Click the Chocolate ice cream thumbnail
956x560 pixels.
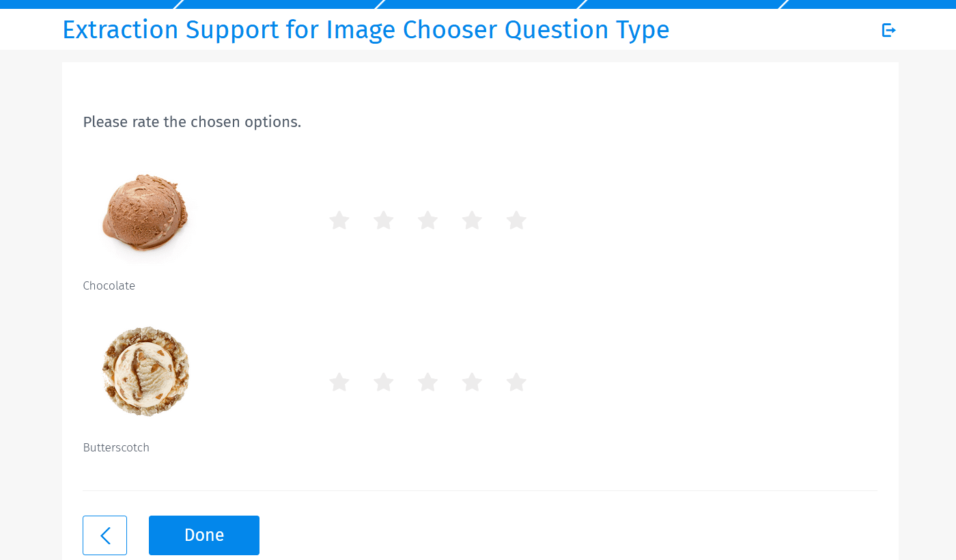(145, 214)
